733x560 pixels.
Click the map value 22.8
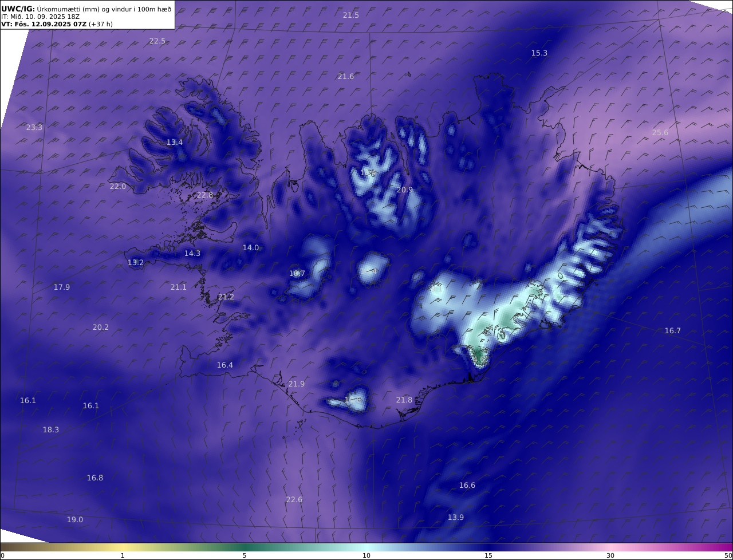(205, 195)
